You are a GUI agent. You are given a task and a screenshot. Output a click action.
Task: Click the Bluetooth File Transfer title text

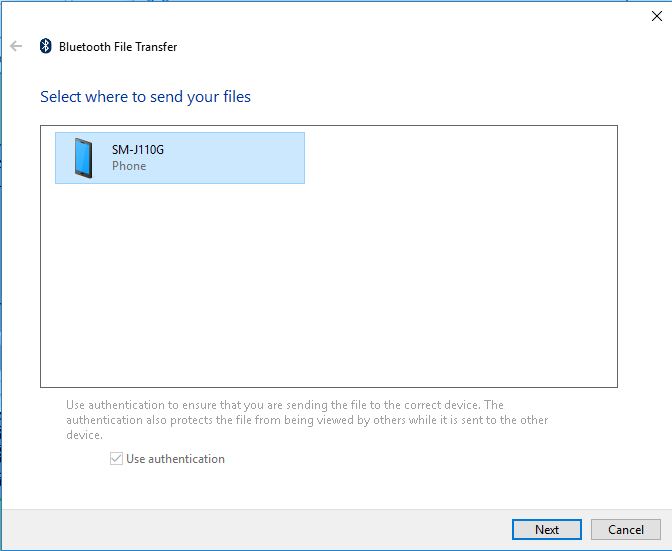[x=118, y=47]
